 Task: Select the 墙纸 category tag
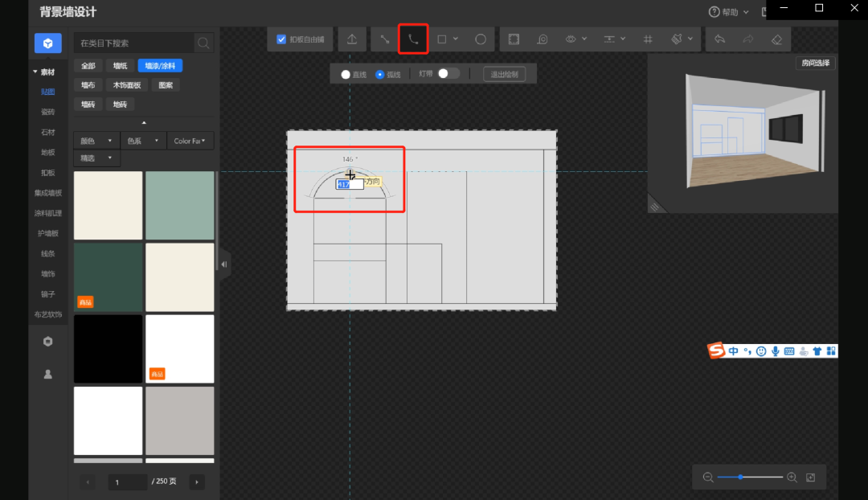pos(120,66)
